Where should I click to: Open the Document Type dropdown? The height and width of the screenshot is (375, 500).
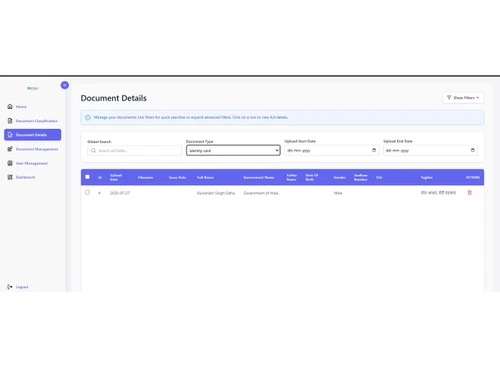tap(233, 150)
